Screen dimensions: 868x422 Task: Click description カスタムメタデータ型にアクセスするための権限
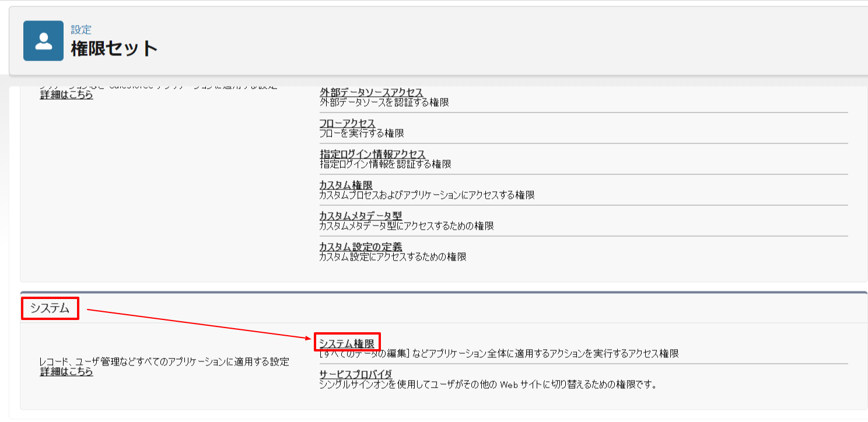coord(407,226)
